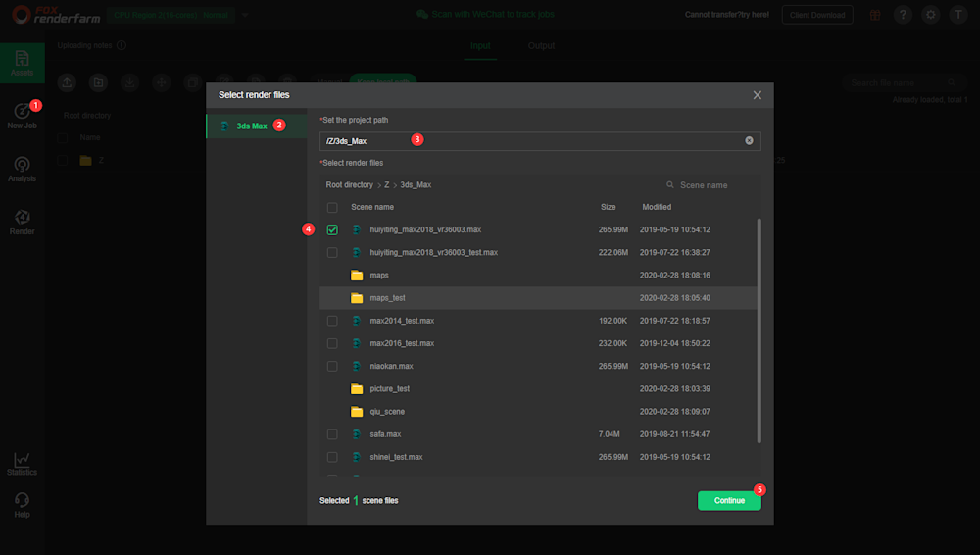Click the Z folder in Assets list
Screen dimensions: 980x555
pyautogui.click(x=92, y=160)
